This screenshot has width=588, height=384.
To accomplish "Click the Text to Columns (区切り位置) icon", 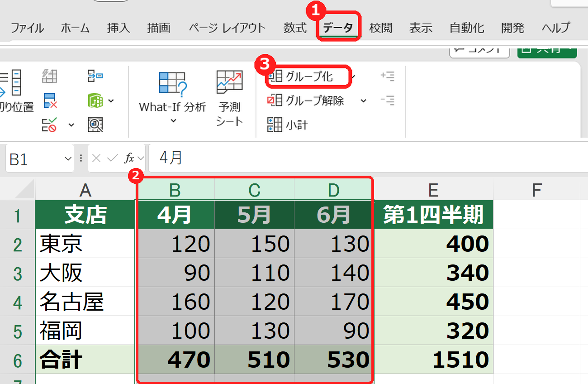I will [11, 84].
